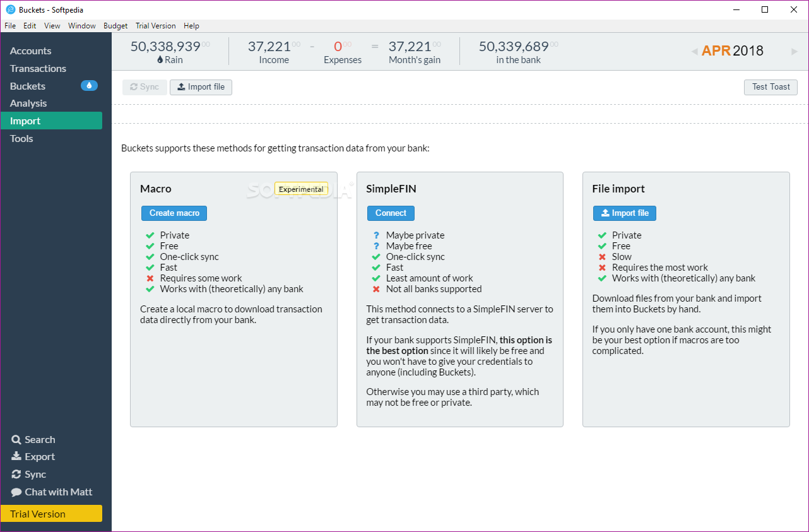Click question mark beside Maybe private
Image resolution: width=809 pixels, height=532 pixels.
376,235
